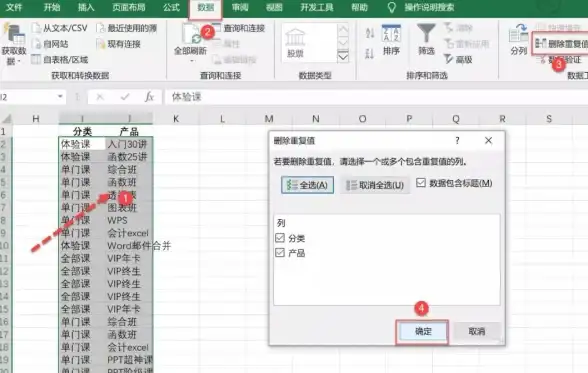
Task: Click the 全选(A) button
Action: pos(308,185)
